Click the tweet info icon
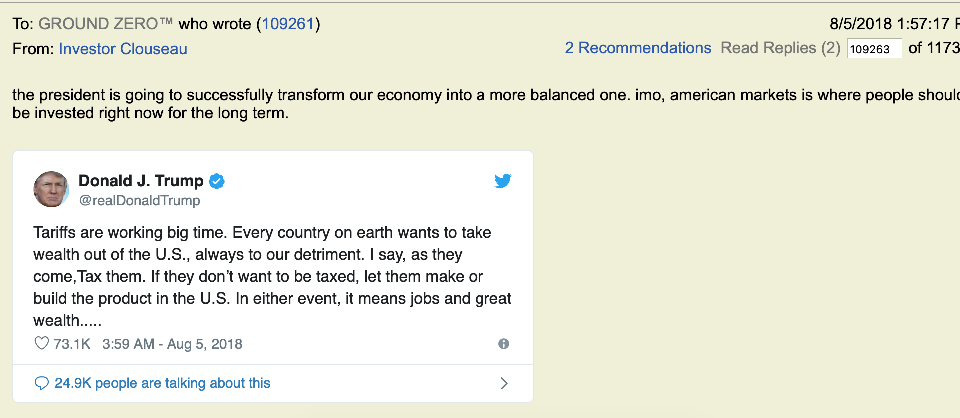The height and width of the screenshot is (418, 960). coord(503,344)
